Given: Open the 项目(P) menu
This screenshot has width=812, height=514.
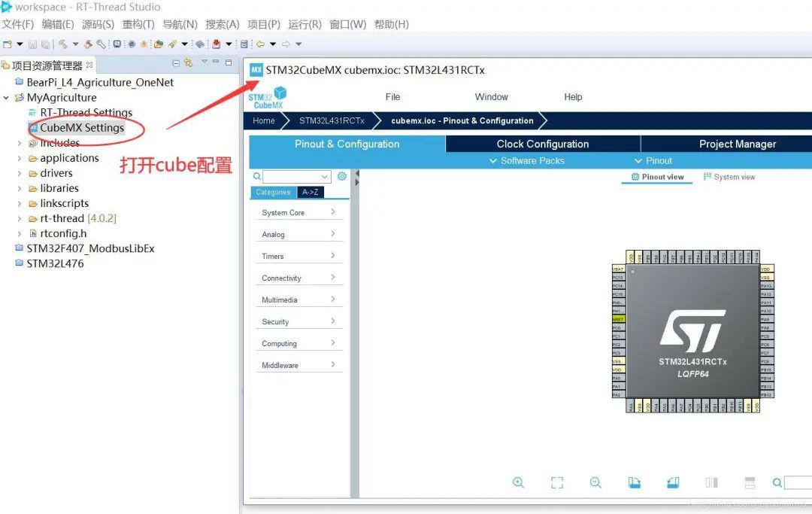Looking at the screenshot, I should tap(264, 24).
